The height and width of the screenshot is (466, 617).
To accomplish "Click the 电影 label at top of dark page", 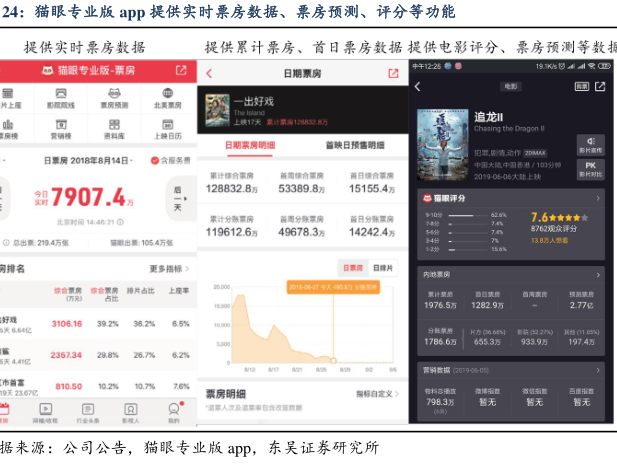I will (511, 86).
